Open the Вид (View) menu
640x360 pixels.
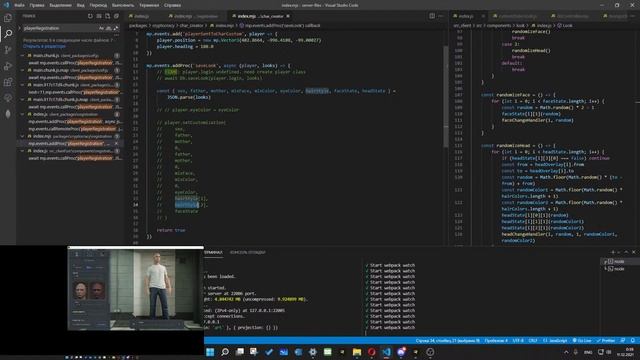coord(81,5)
